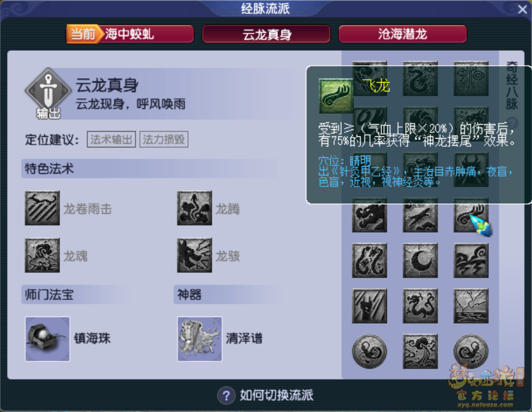
Task: Select the 龙卷雨击 skill icon
Action: pos(42,208)
